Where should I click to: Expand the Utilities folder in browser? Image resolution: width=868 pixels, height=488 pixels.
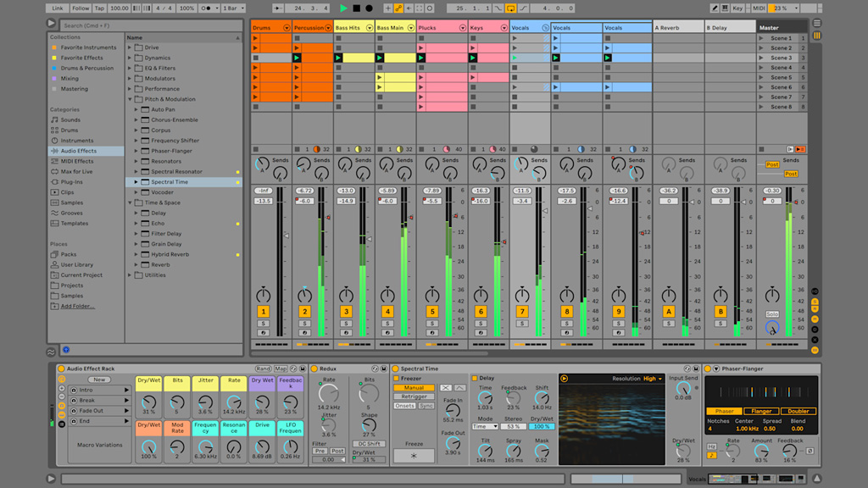[131, 274]
